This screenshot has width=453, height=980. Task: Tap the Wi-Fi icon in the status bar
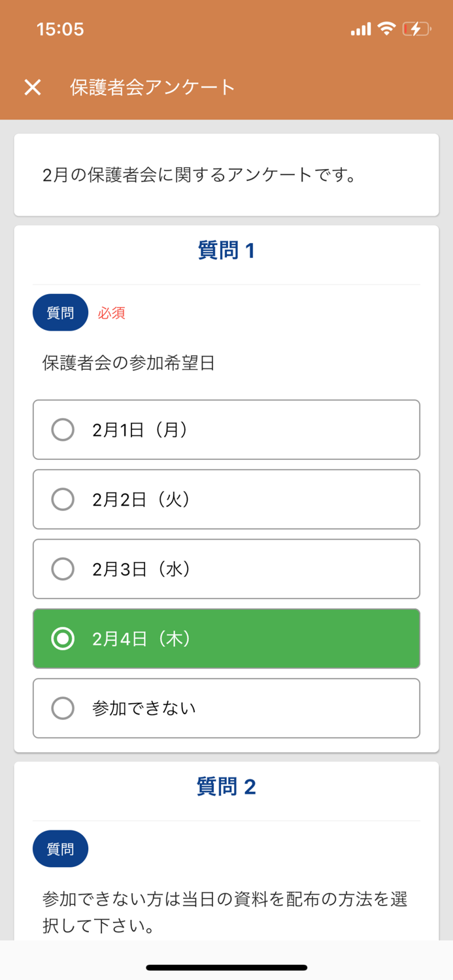[388, 29]
